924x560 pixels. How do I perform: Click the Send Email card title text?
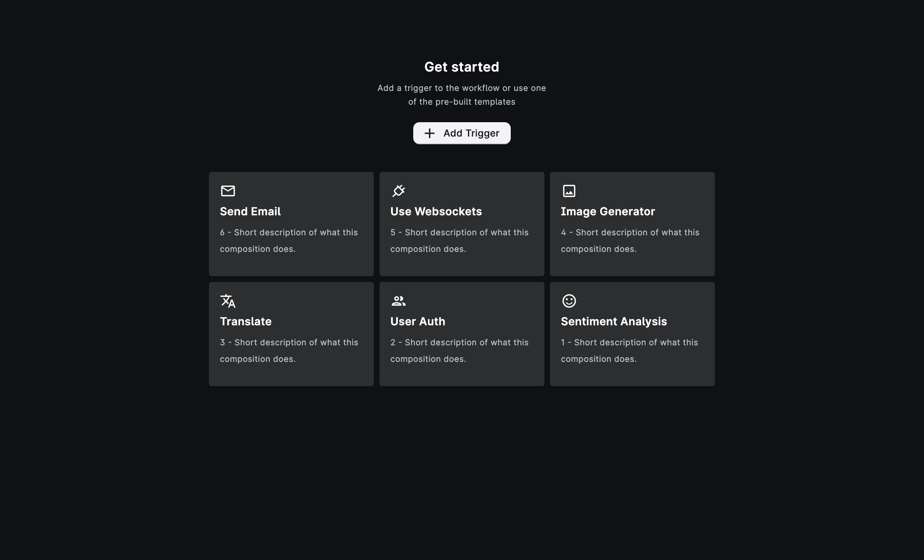250,211
